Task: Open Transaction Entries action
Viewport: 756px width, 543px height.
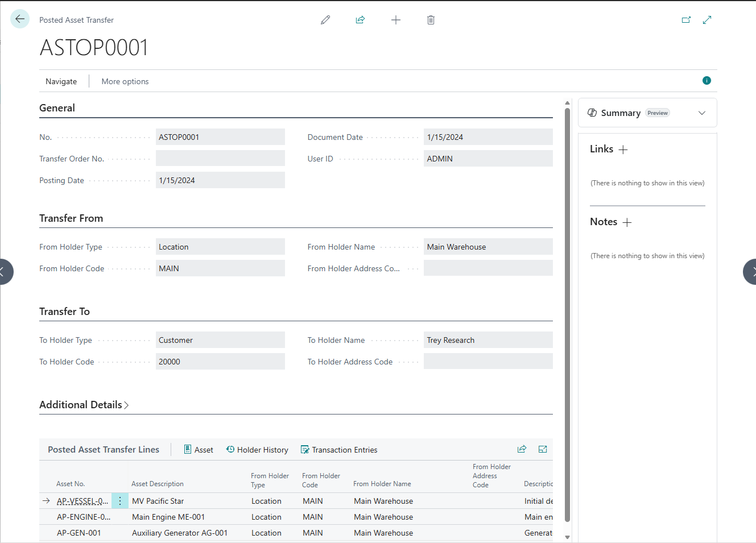Action: tap(339, 450)
